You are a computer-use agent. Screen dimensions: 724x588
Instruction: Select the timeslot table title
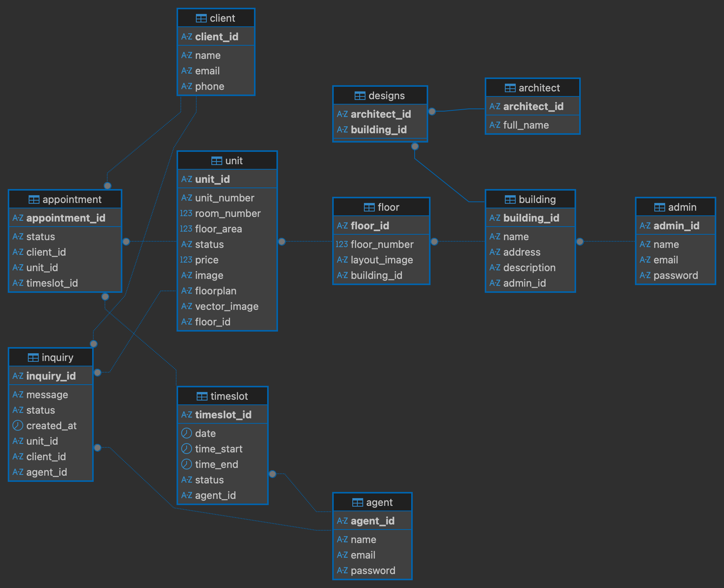click(229, 396)
